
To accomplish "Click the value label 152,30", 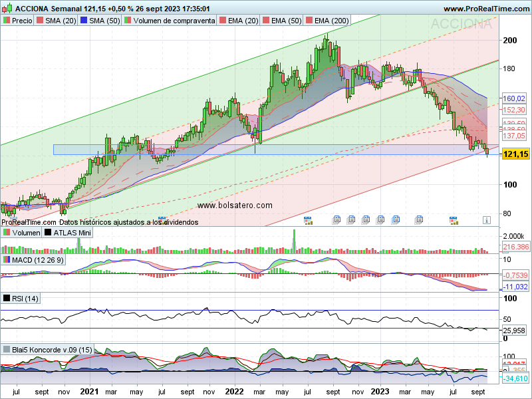I will point(513,110).
